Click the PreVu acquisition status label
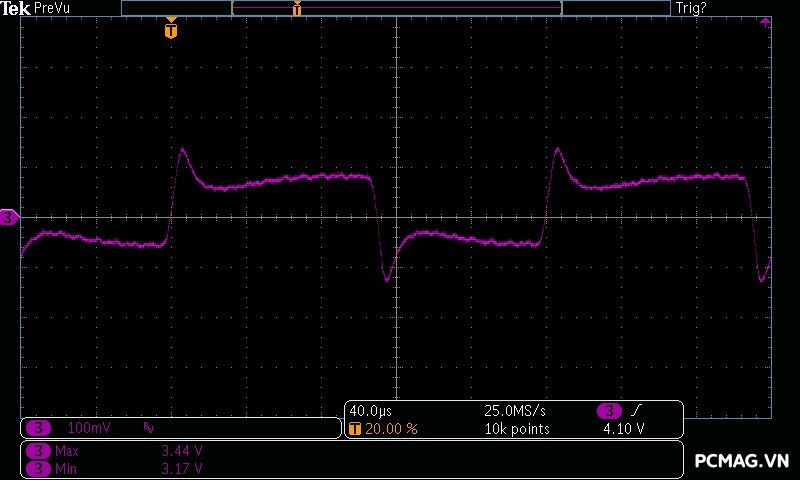 click(53, 8)
